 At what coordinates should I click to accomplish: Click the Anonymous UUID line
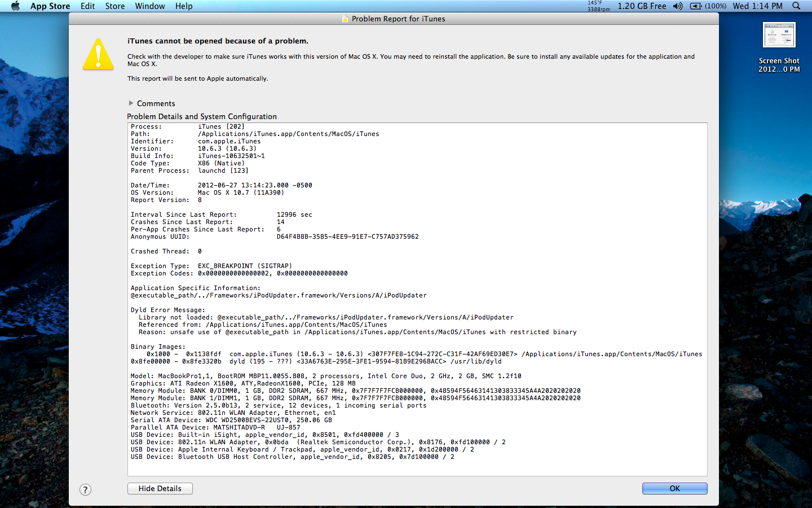[x=275, y=237]
